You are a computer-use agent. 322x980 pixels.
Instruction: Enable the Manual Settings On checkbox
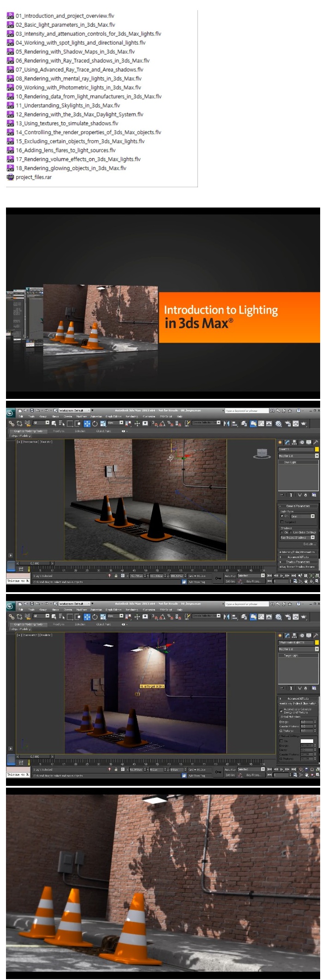click(x=281, y=741)
